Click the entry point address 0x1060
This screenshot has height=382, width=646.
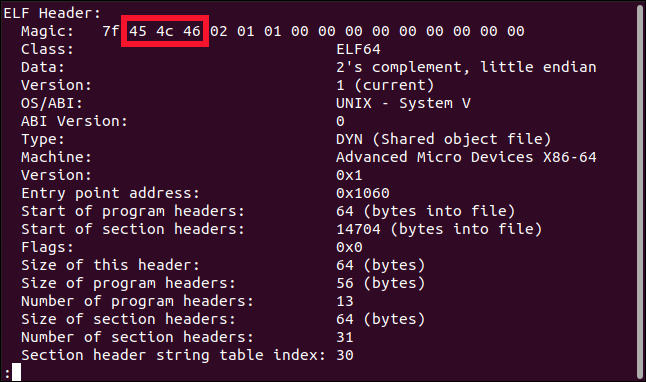pos(363,193)
